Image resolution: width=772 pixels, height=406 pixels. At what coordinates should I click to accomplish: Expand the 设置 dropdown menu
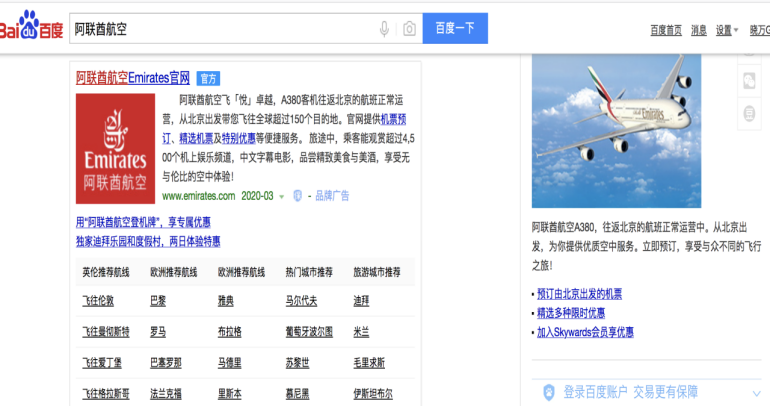[727, 31]
